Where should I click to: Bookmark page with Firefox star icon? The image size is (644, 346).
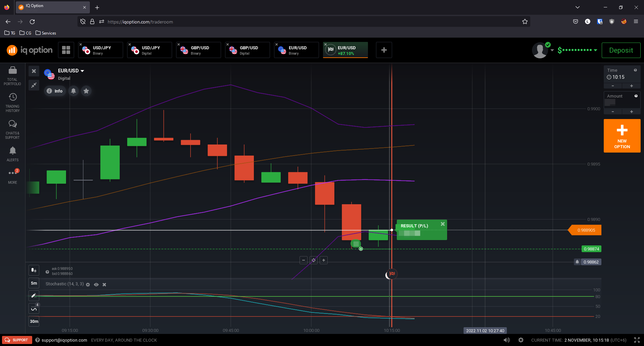click(525, 22)
